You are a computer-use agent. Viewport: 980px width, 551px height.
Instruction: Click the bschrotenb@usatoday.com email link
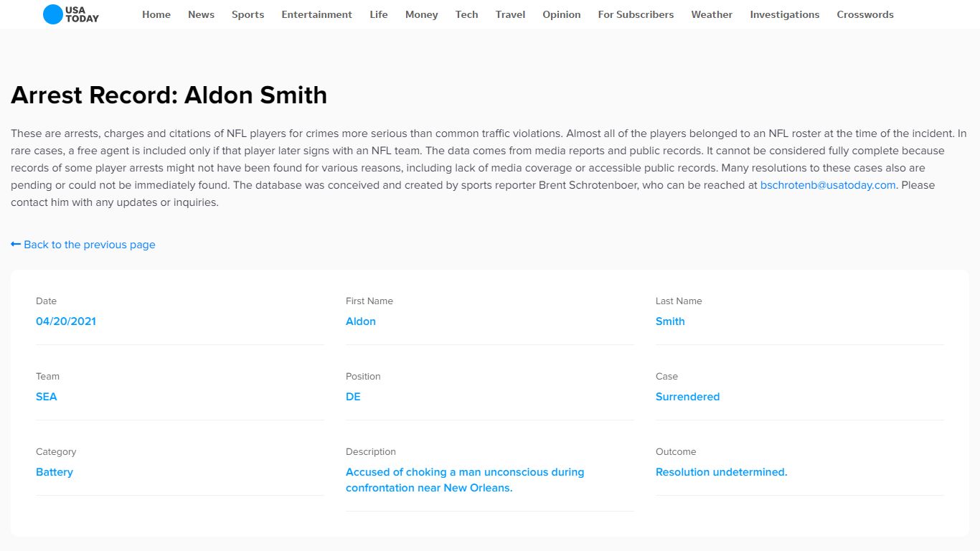(x=828, y=185)
